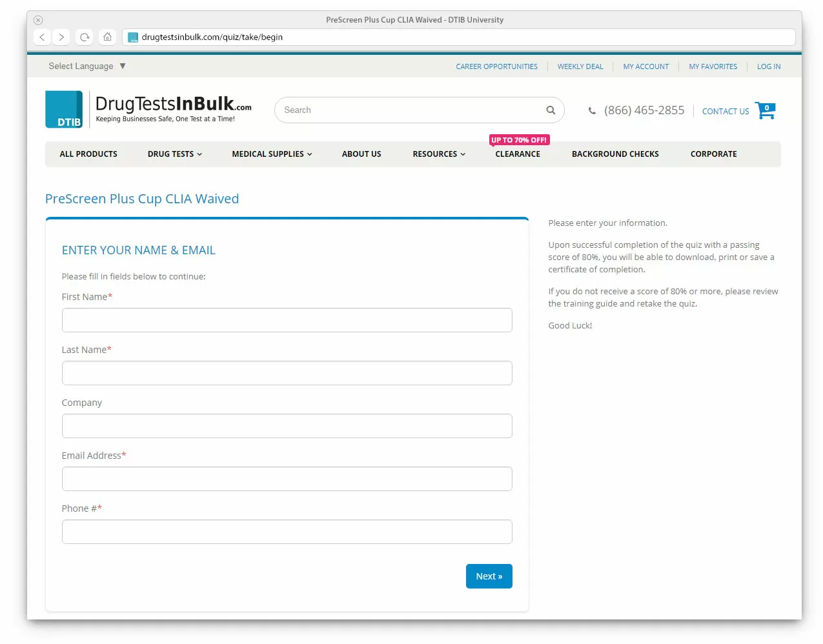Reload the page with refresh icon

tap(85, 37)
